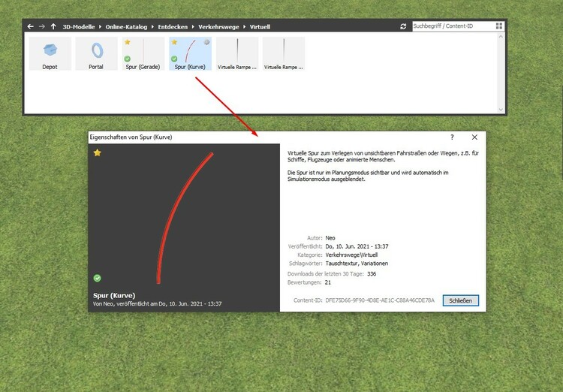Image resolution: width=563 pixels, height=392 pixels.
Task: Click Online-Katalog in the breadcrumb
Action: click(x=126, y=27)
